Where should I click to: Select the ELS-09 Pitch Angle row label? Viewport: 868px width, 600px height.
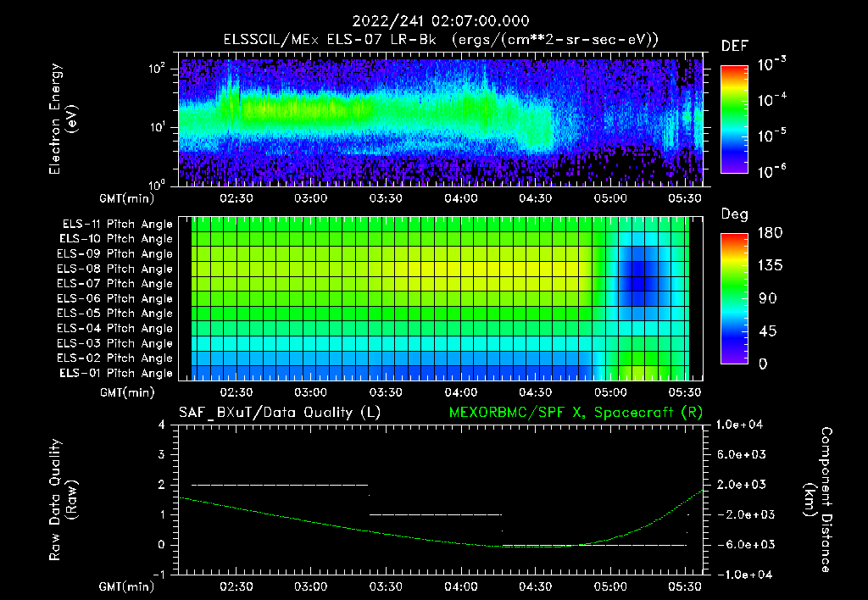coord(114,254)
